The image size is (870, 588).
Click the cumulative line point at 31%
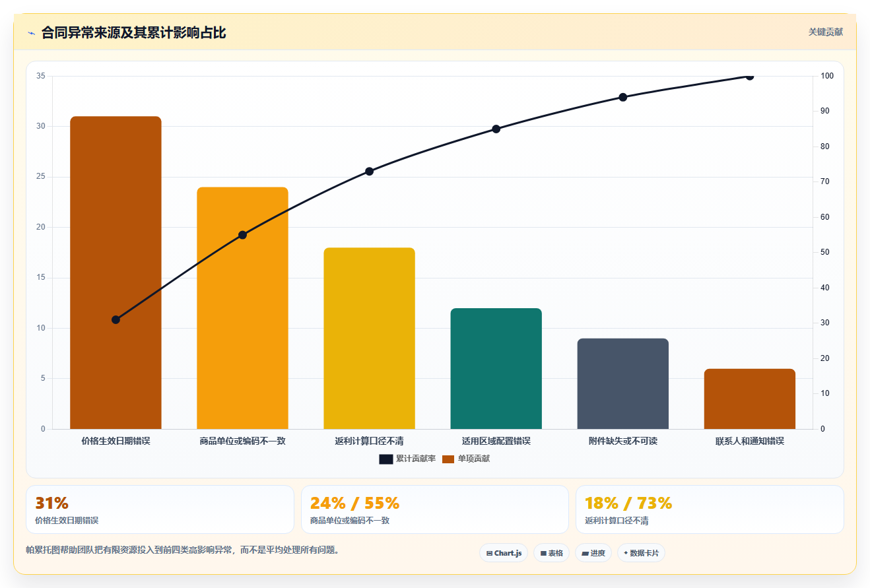coord(116,319)
